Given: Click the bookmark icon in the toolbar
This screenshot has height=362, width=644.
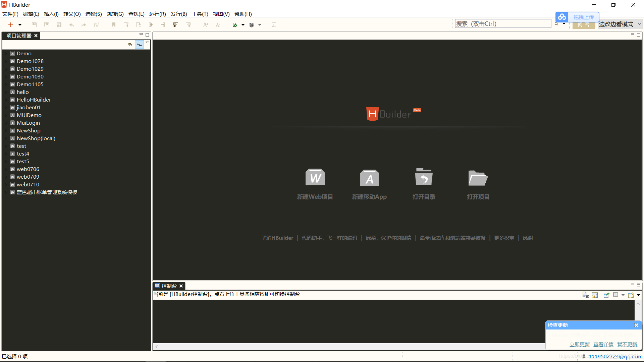Looking at the screenshot, I should 114,25.
